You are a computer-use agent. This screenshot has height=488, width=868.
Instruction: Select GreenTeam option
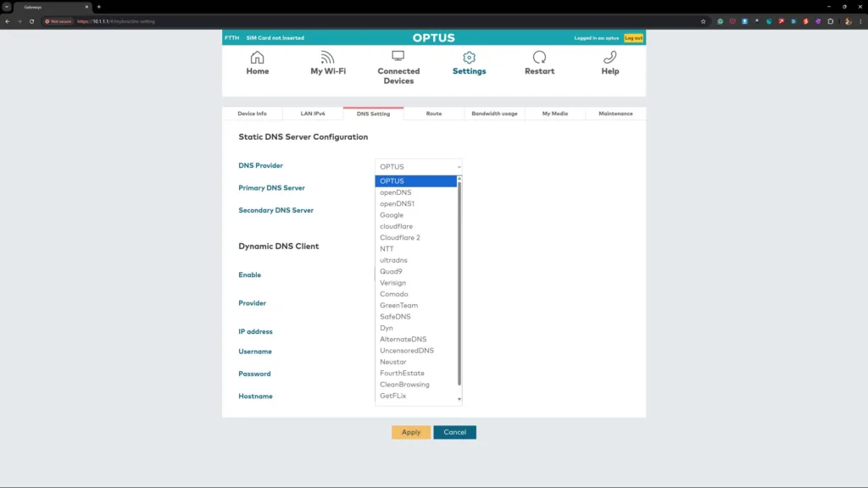pyautogui.click(x=415, y=305)
